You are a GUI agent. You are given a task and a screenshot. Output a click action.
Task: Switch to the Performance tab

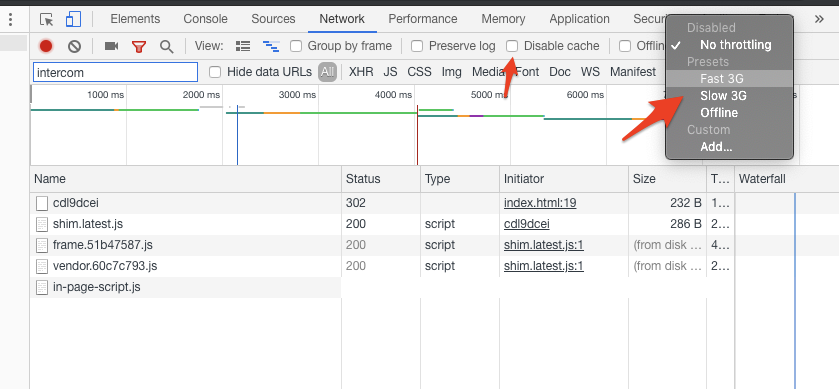(423, 19)
